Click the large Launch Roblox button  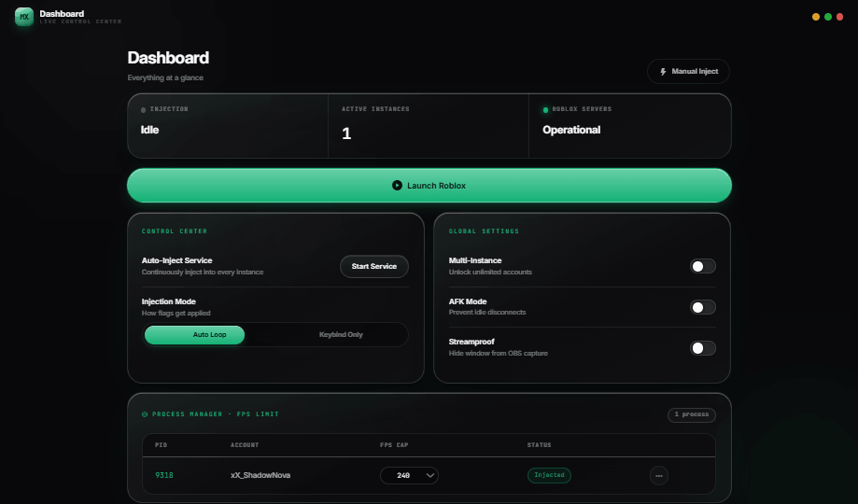[429, 186]
